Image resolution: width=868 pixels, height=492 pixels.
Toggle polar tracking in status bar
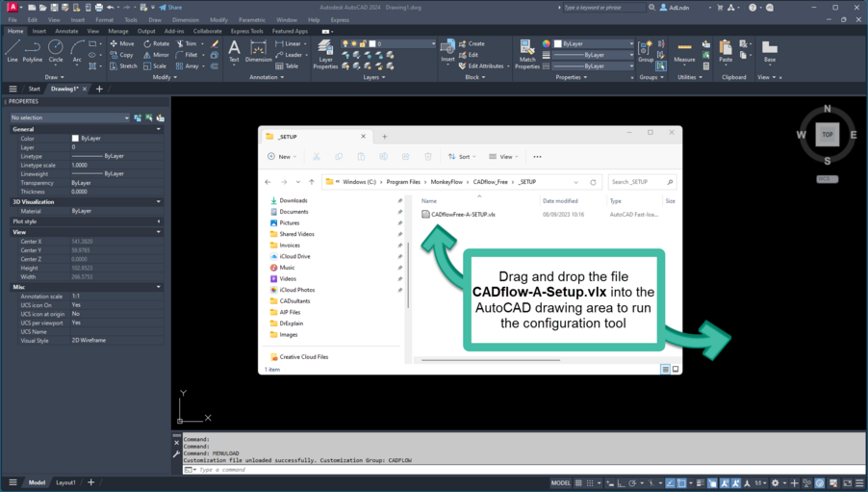tap(632, 483)
